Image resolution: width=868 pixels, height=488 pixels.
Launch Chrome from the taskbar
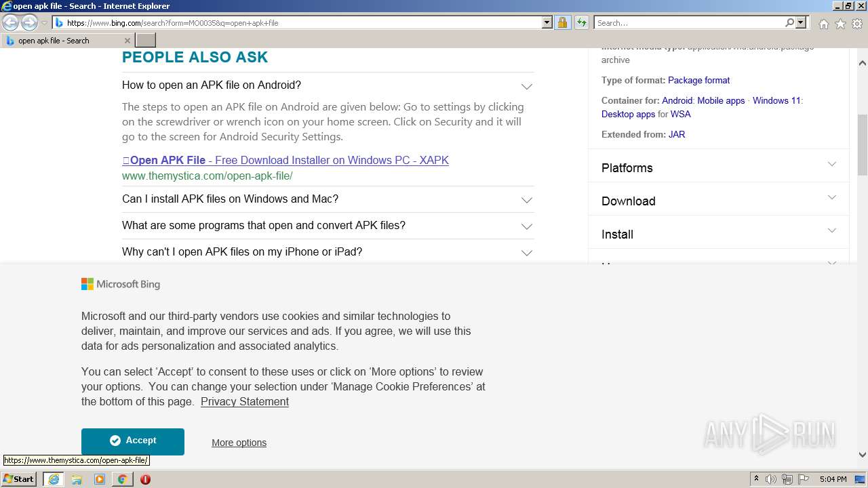coord(122,479)
